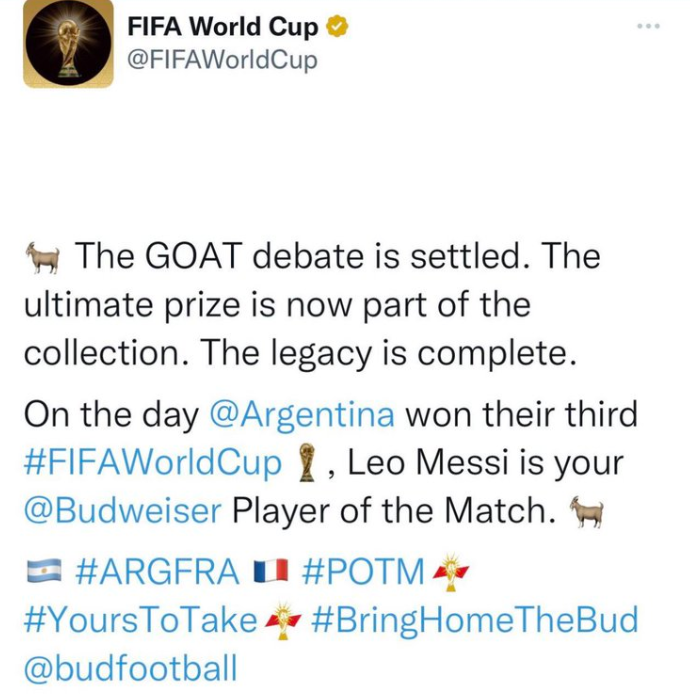
Task: Open the @Budweiser mention
Action: [122, 512]
